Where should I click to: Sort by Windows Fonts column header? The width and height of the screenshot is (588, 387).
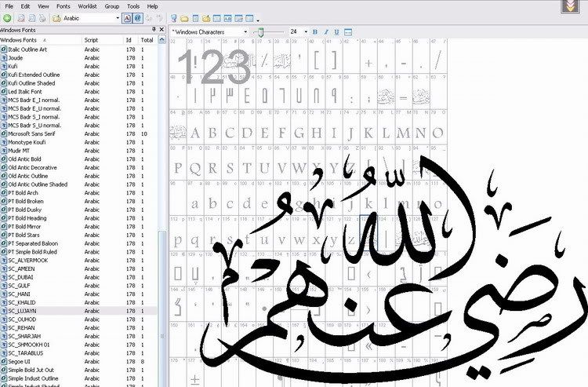(41, 40)
